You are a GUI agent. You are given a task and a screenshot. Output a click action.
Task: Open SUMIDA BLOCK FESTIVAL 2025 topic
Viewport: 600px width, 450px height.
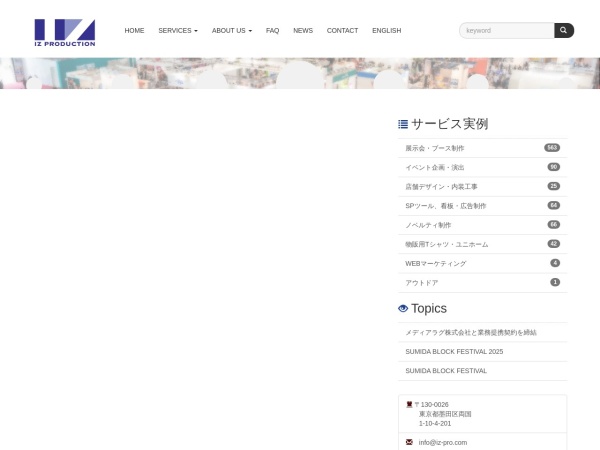pos(454,352)
